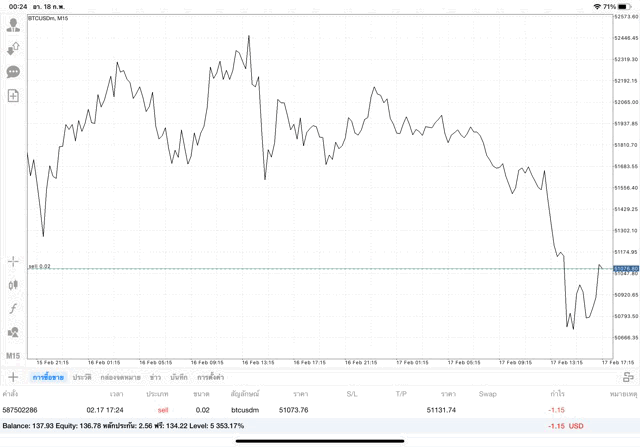
Task: Tap the plus button beside the tabs
Action: [13, 377]
